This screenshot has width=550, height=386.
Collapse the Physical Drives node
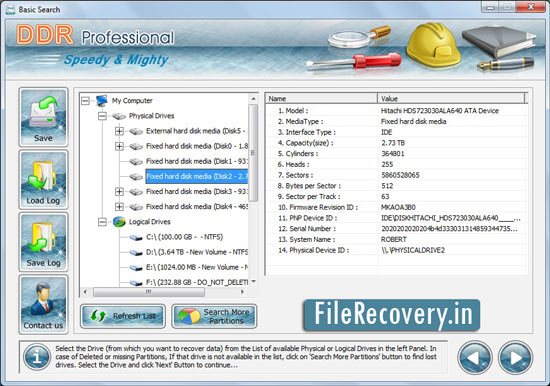(x=102, y=116)
